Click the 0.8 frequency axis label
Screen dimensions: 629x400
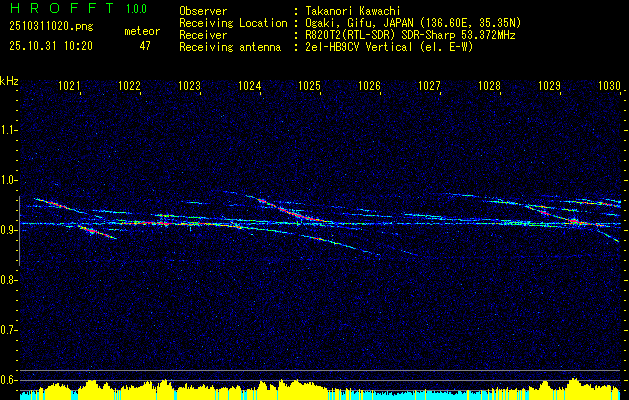pos(8,280)
